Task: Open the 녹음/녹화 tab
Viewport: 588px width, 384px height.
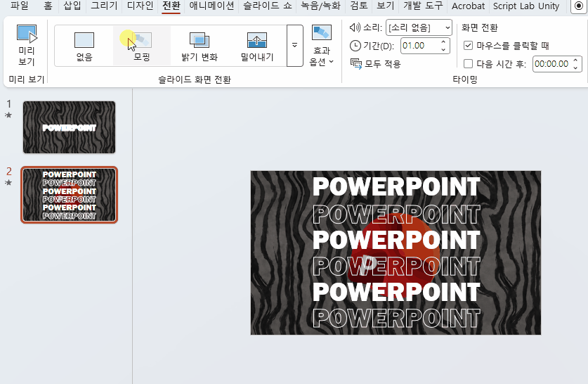Action: pyautogui.click(x=320, y=6)
